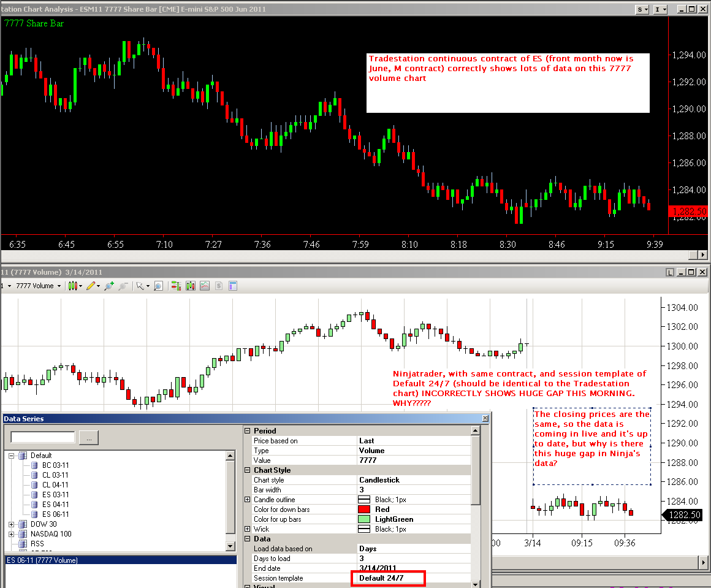Click the greyed zoom out magnifier icon
Viewport: 711px width, 588px height.
click(123, 286)
